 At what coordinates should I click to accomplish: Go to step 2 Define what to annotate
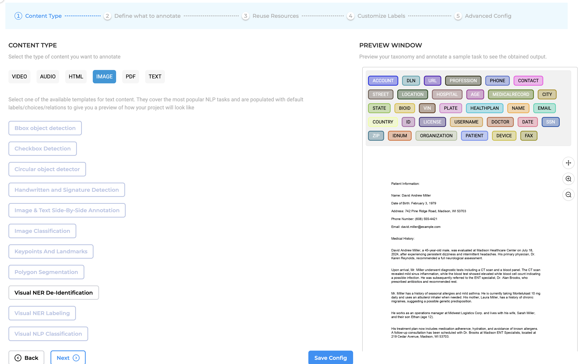147,16
